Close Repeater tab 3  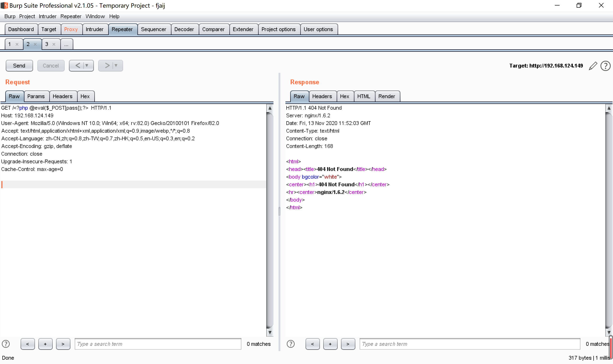[x=54, y=44]
